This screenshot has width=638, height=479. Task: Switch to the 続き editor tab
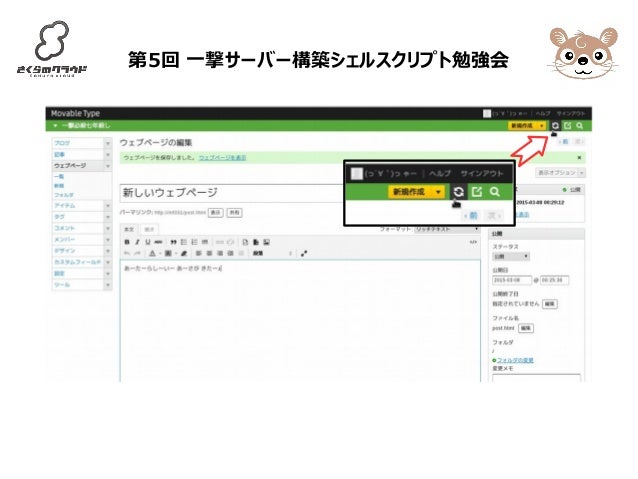[x=149, y=230]
